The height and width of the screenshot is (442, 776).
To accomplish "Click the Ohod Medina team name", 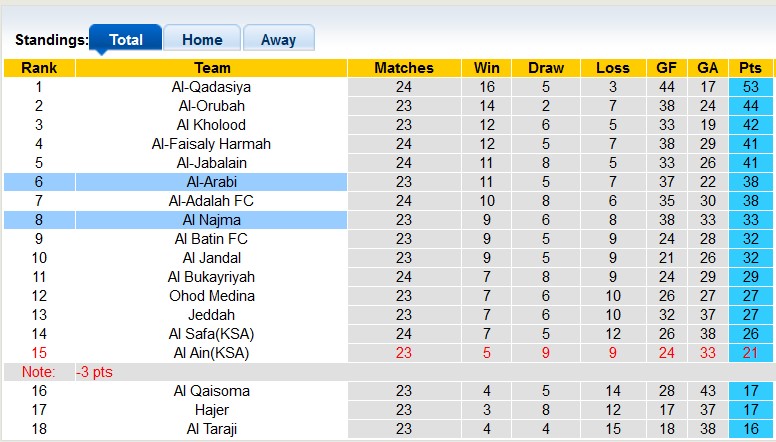I will click(x=211, y=296).
